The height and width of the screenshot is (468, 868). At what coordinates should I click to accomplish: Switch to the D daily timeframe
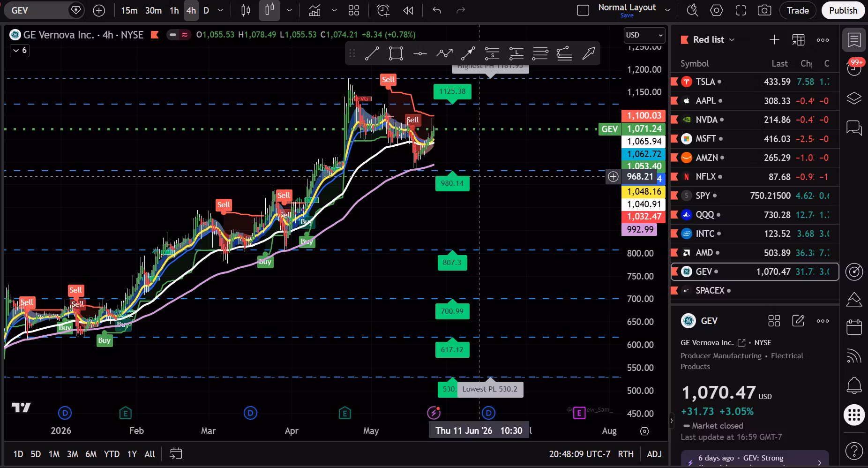206,10
